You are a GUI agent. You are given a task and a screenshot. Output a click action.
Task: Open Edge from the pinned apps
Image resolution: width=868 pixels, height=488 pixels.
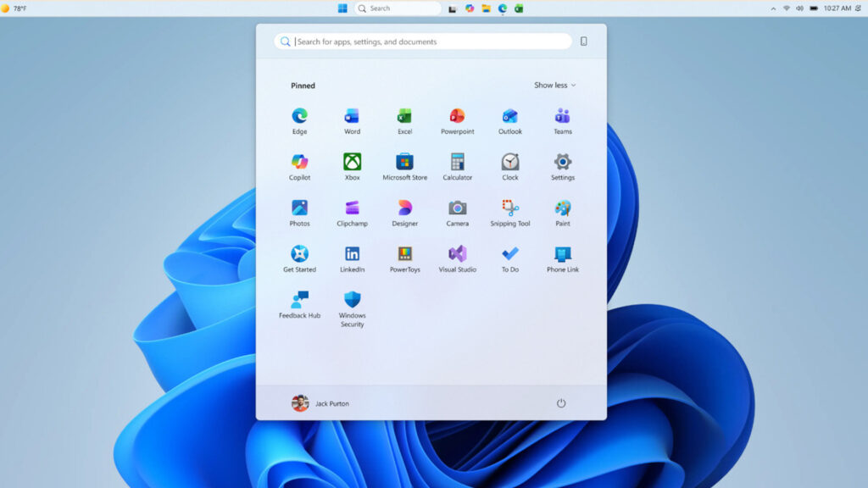[x=299, y=121]
